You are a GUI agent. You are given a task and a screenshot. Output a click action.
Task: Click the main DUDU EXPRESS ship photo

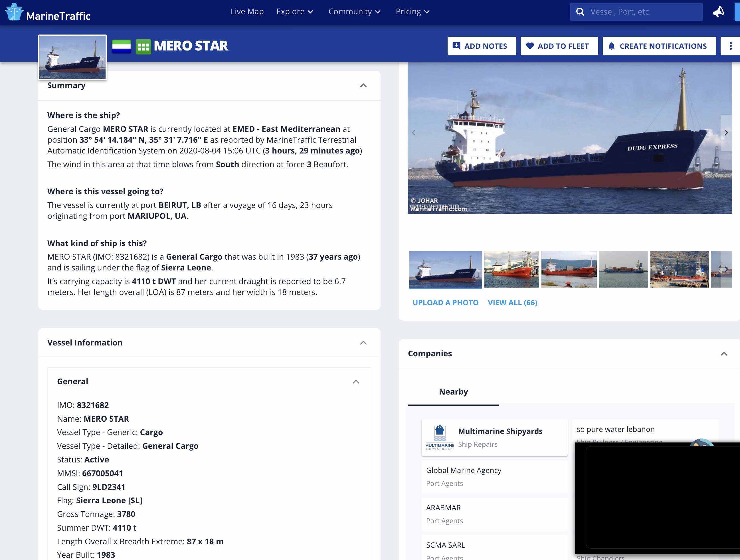tap(569, 138)
